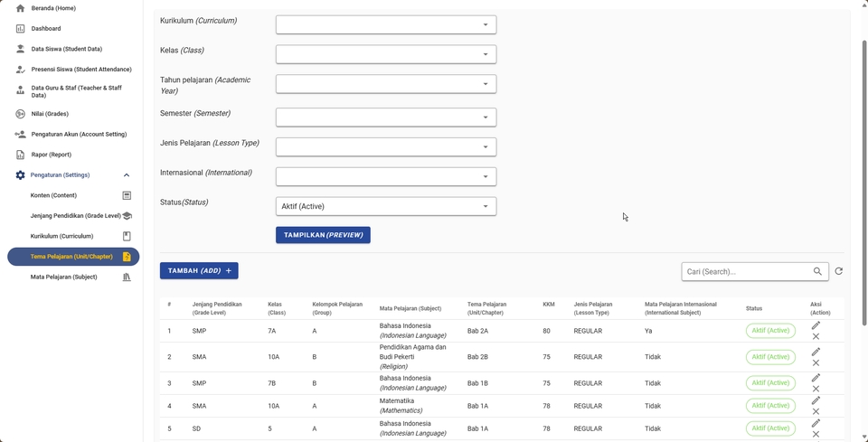
Task: Click the Jenjang Pendidikan column header
Action: tap(217, 308)
